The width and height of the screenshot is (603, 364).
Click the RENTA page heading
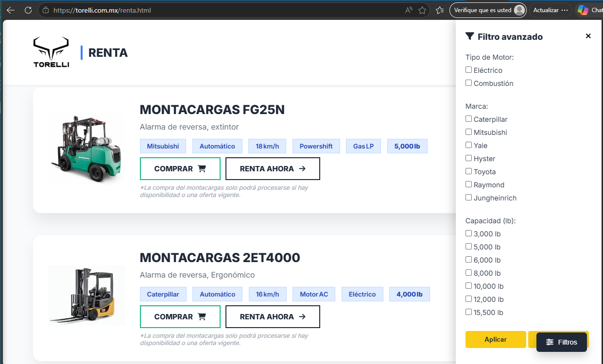tap(108, 52)
